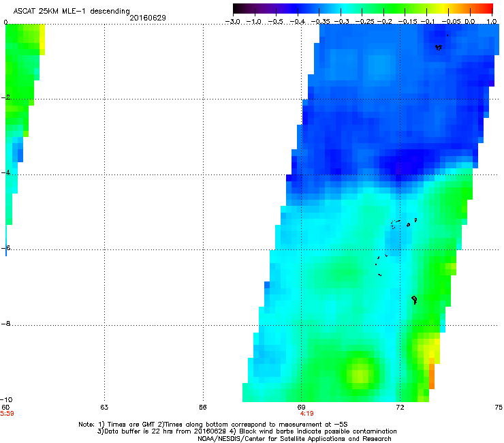504x443 pixels.
Task: Click the '63' longitude axis label
Action: coord(104,408)
